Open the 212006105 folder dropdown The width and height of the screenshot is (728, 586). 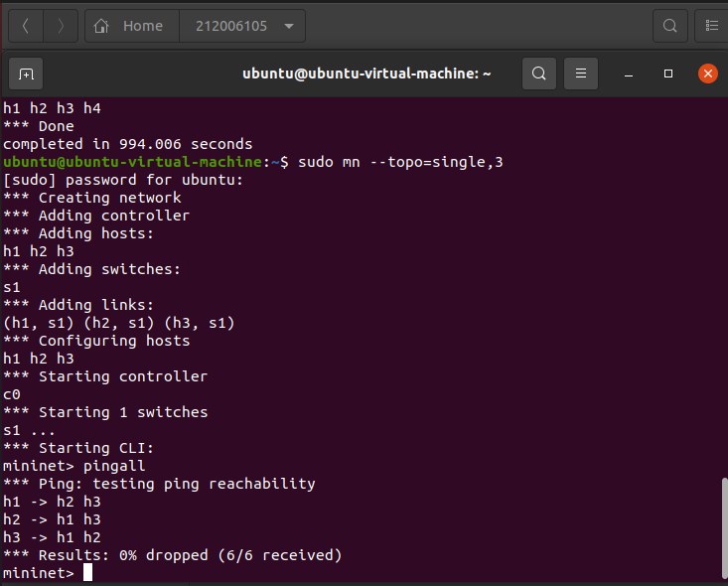point(242,26)
